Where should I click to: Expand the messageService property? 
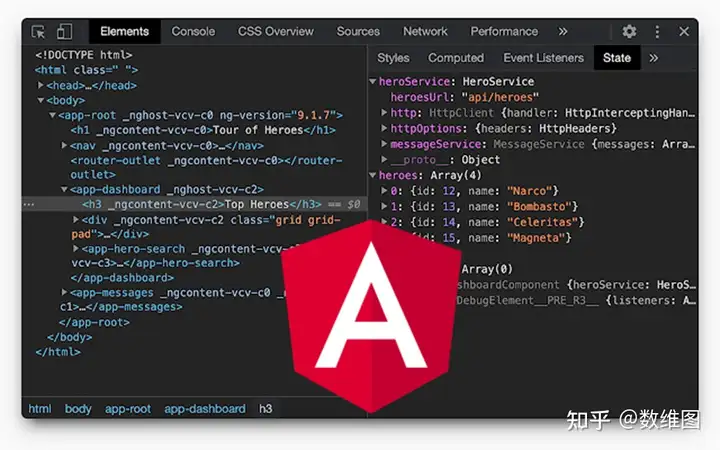384,144
